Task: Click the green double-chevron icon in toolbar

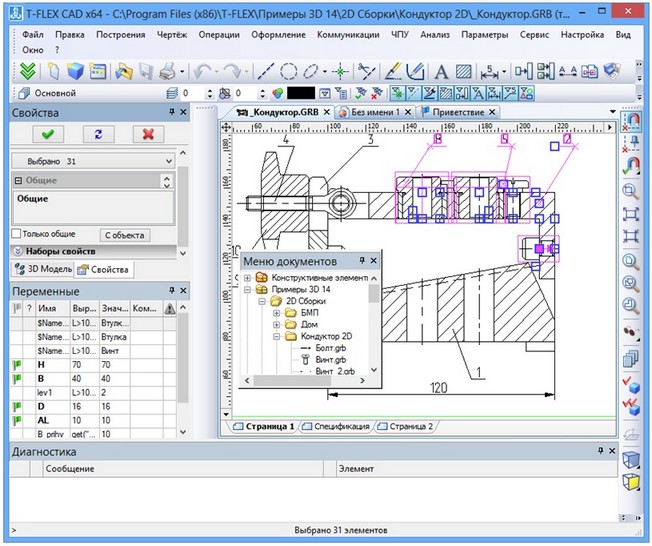Action: 27,72
